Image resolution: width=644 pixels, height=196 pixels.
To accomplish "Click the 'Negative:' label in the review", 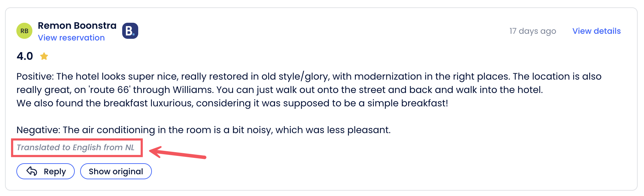I will [38, 130].
